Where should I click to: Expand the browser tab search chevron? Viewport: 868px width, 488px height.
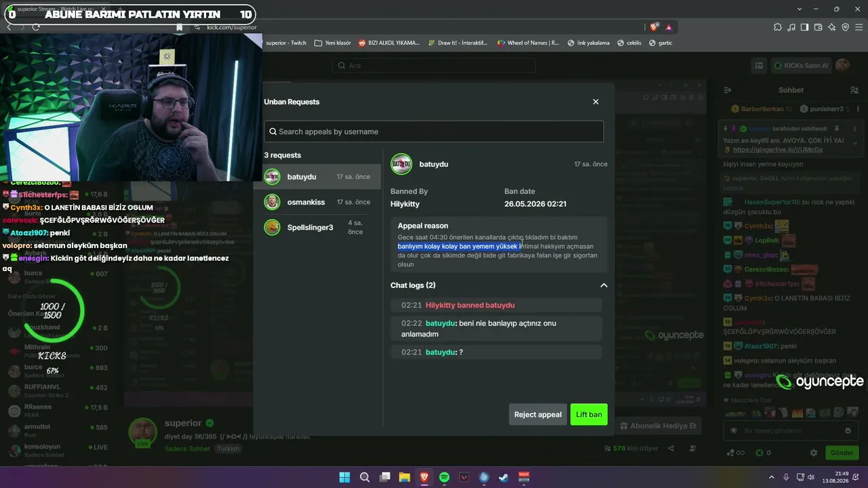tap(800, 9)
